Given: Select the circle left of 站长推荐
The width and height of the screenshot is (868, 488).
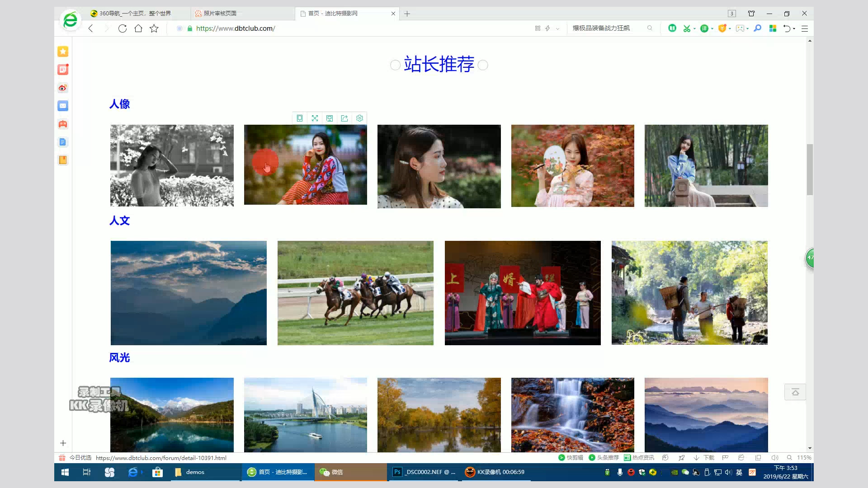Looking at the screenshot, I should [395, 65].
